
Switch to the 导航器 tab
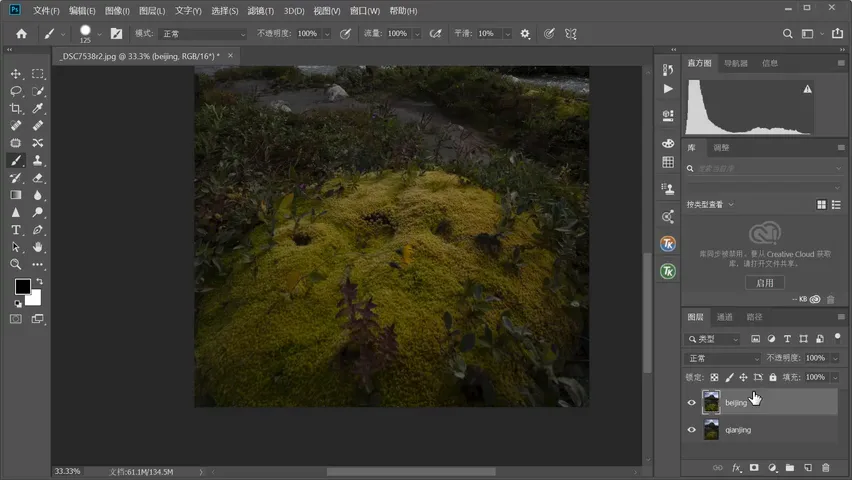coord(736,63)
